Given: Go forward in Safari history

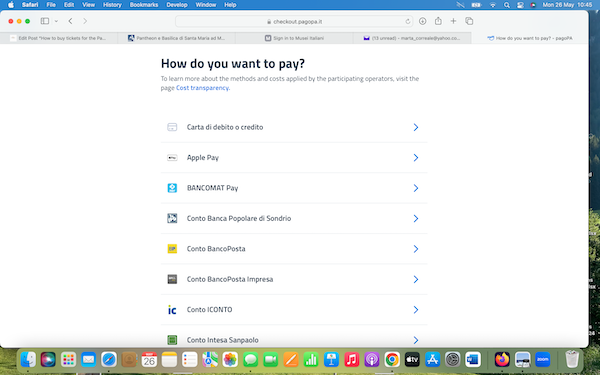Looking at the screenshot, I should [85, 21].
